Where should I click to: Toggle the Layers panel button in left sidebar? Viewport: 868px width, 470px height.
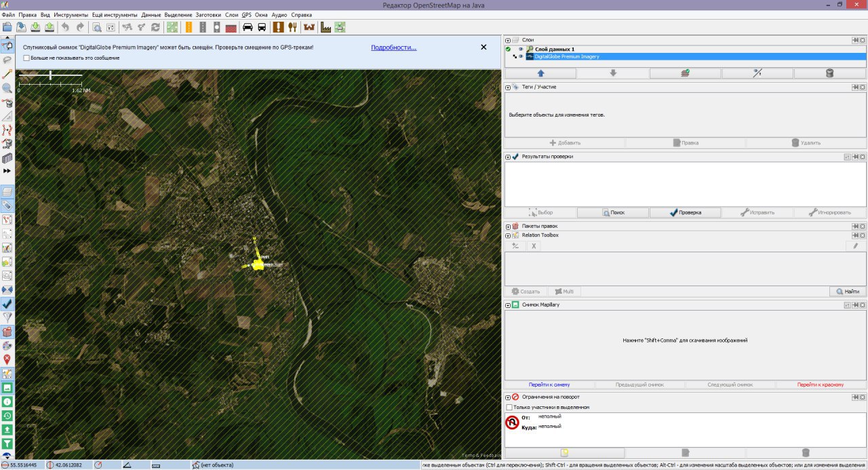click(7, 191)
